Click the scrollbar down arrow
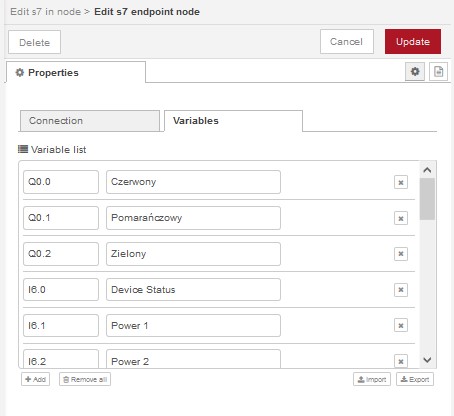The width and height of the screenshot is (454, 416). tap(427, 360)
